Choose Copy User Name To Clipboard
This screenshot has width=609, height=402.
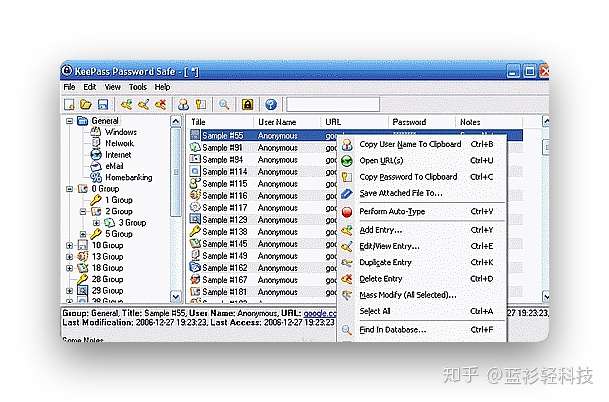click(422, 144)
